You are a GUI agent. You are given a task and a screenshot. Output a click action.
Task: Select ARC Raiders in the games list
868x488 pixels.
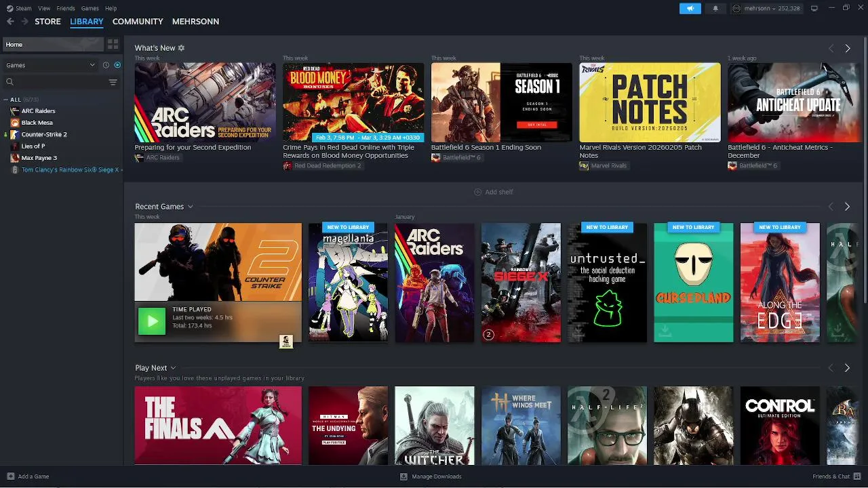click(x=38, y=111)
